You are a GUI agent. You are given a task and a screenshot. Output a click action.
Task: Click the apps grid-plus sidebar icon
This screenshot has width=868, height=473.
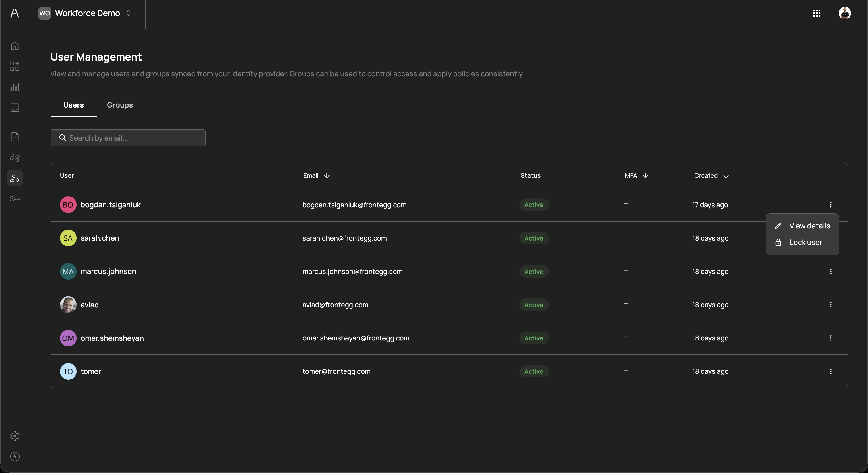[15, 66]
